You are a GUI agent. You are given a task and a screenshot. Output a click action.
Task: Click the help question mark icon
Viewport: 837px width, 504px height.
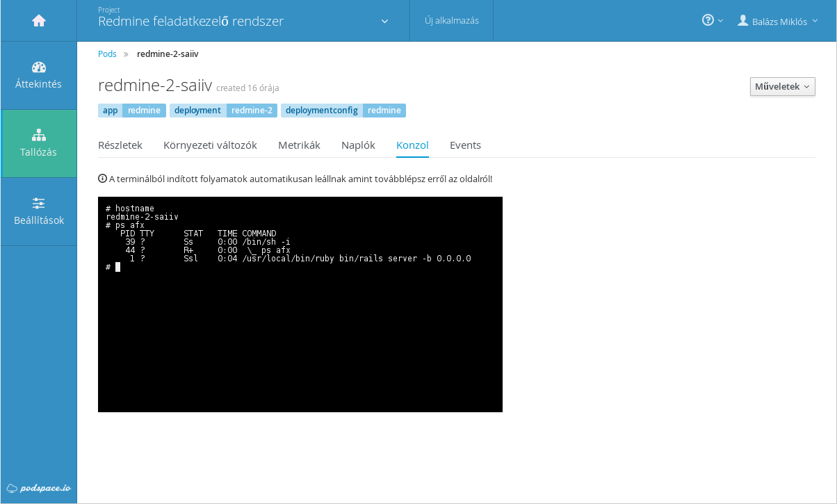(x=708, y=20)
